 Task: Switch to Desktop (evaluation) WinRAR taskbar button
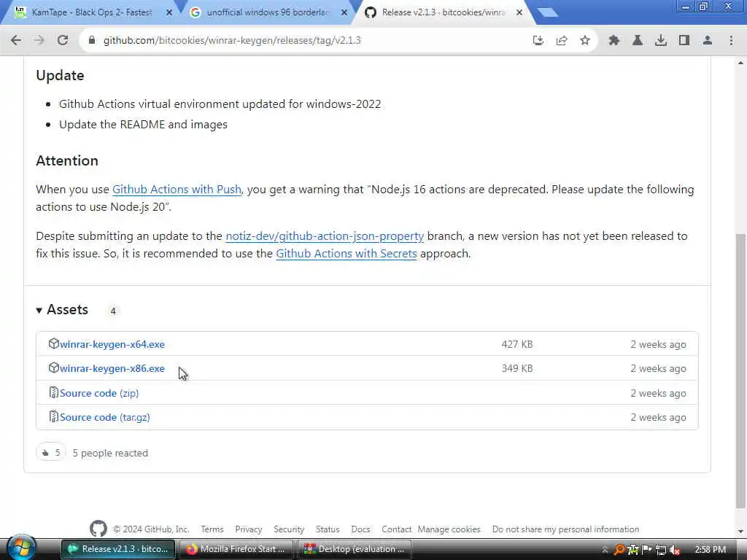coord(354,549)
